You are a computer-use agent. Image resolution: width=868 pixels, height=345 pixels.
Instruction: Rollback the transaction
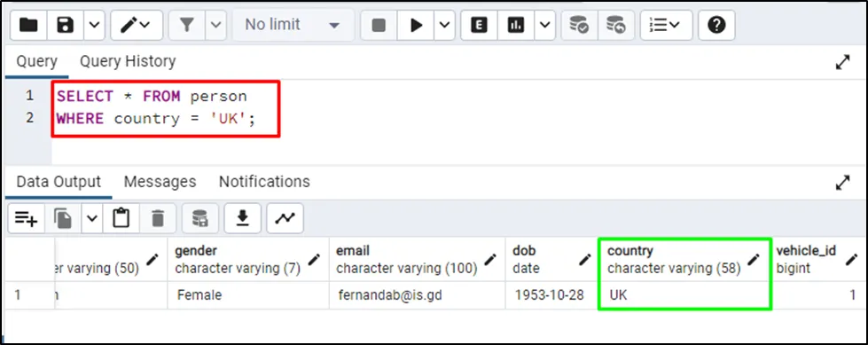(x=616, y=25)
